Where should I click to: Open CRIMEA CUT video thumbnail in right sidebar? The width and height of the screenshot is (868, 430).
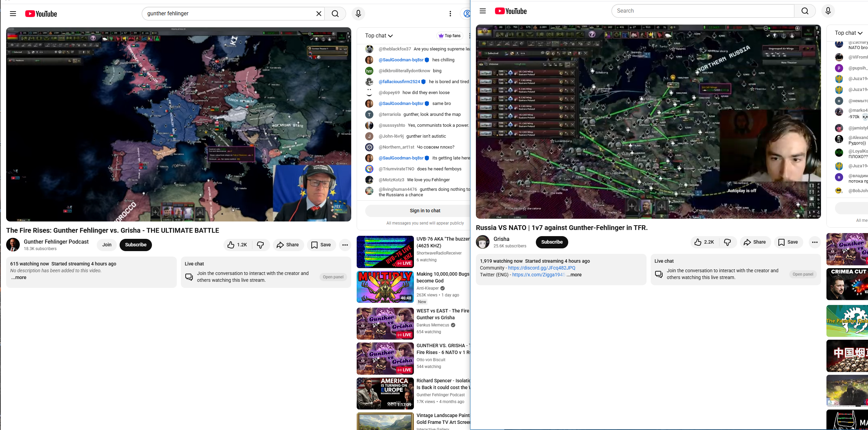[847, 284]
